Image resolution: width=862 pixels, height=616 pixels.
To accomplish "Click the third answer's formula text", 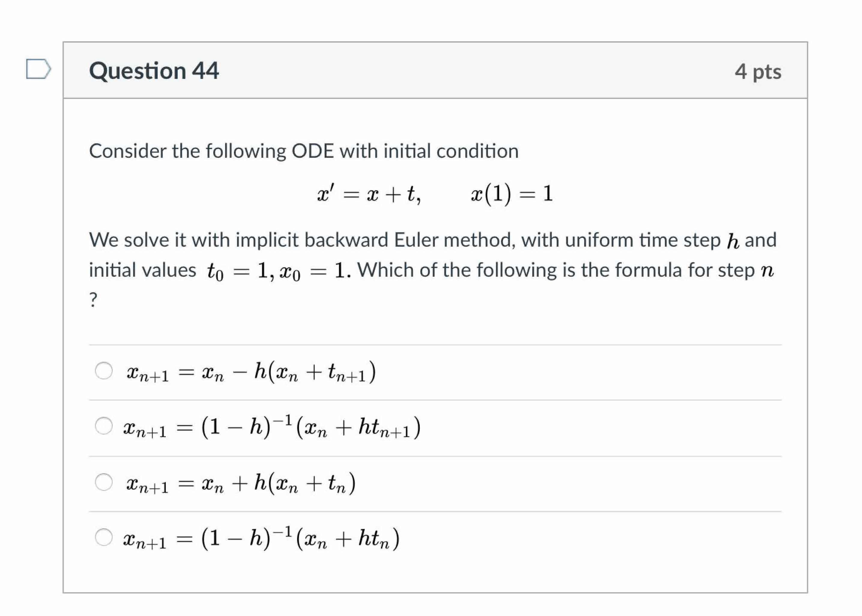I will point(241,483).
